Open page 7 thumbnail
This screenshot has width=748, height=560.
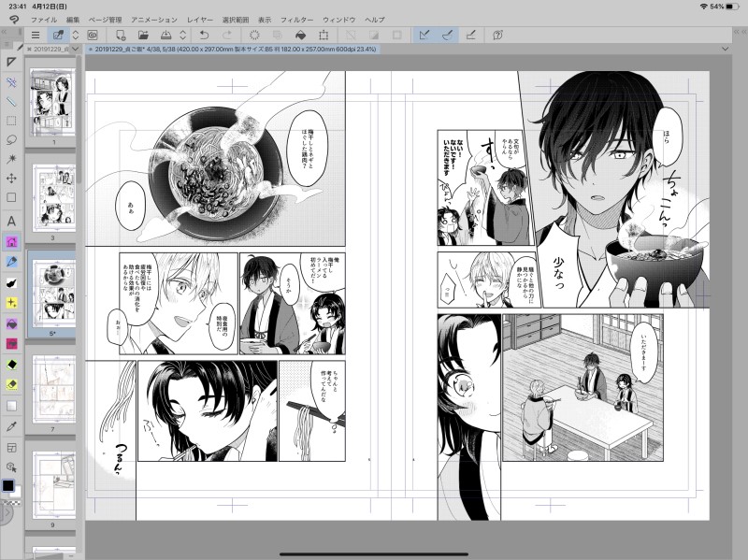tap(54, 389)
